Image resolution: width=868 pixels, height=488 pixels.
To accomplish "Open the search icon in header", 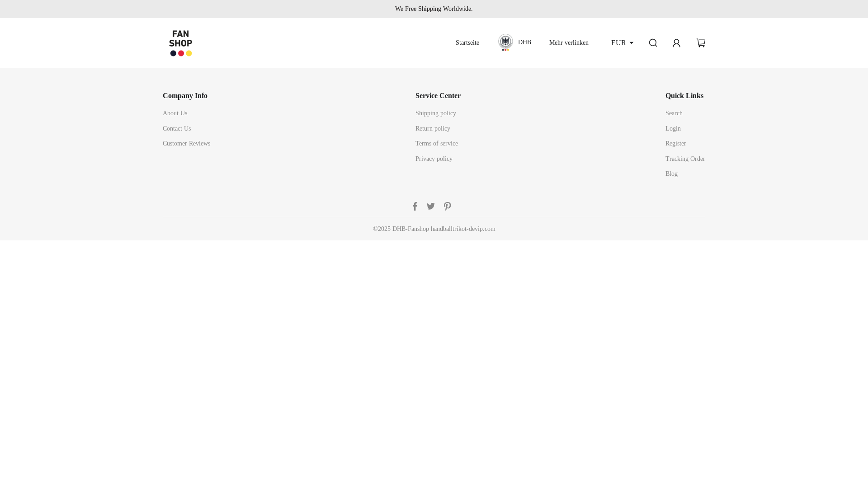I will click(653, 43).
